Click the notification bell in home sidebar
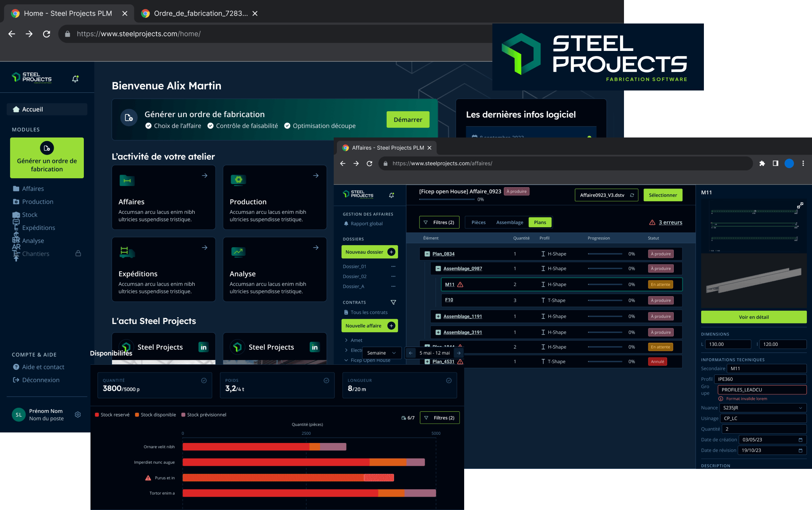 click(x=75, y=79)
